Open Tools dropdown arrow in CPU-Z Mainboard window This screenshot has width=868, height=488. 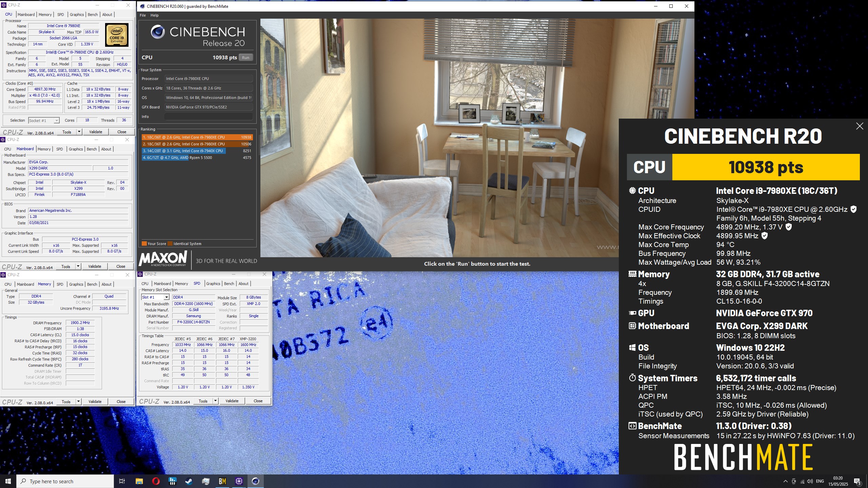78,266
